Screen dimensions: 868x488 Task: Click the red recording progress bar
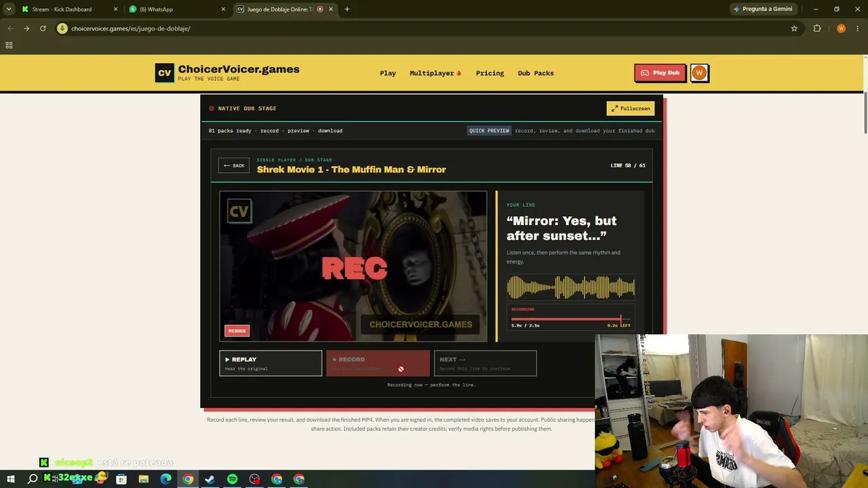click(570, 319)
